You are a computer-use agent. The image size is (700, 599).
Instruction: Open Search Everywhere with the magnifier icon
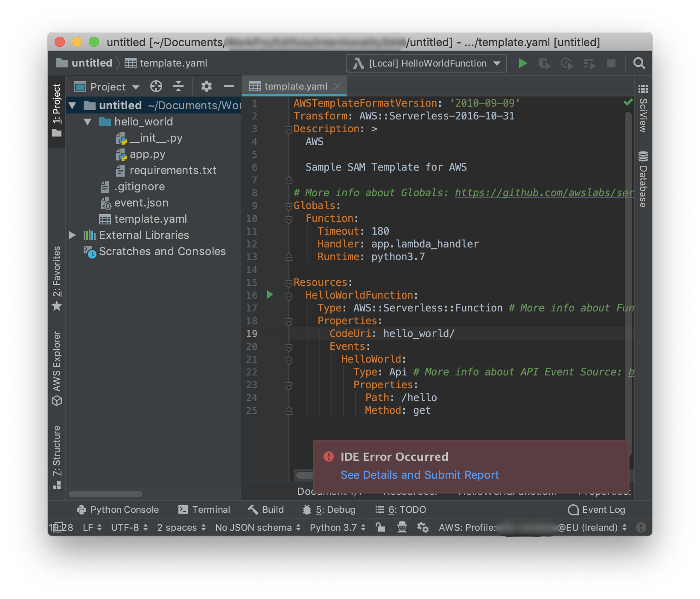point(639,63)
